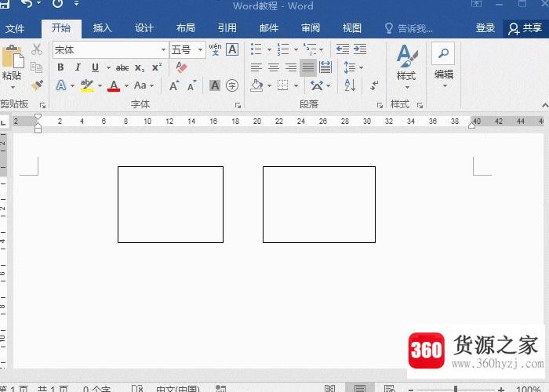Apply red font color
The image size is (549, 392).
pos(114,85)
